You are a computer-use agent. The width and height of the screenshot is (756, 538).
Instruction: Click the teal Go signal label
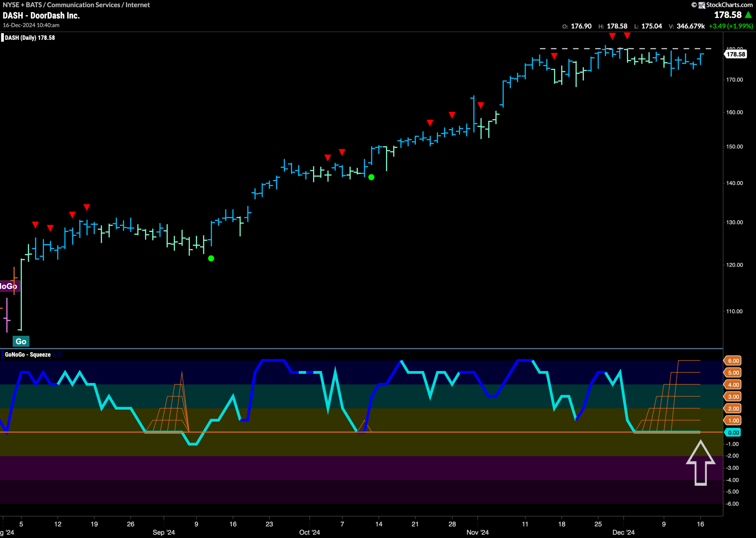21,341
